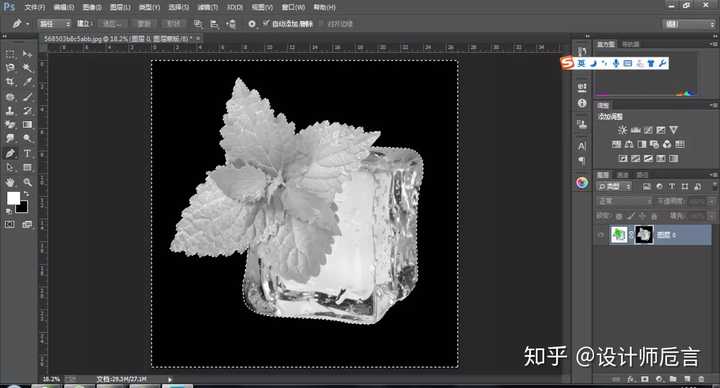Open the workspace switcher dropdown
Viewport: 720px width, 388px height.
[688, 24]
